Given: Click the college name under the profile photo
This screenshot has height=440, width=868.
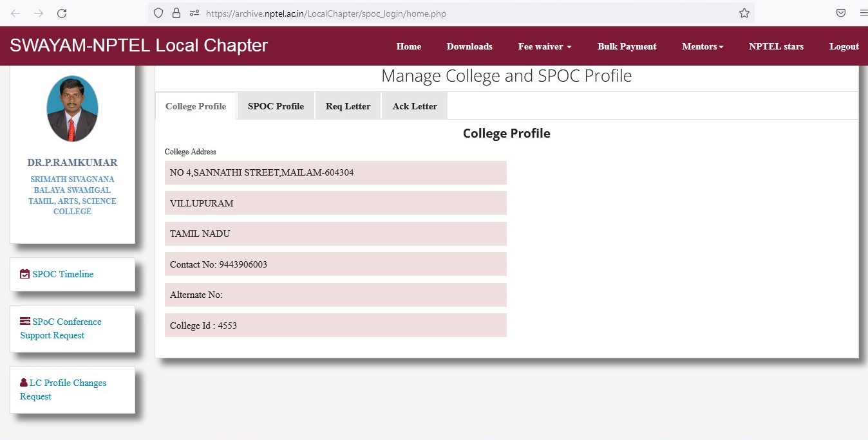Looking at the screenshot, I should (72, 196).
